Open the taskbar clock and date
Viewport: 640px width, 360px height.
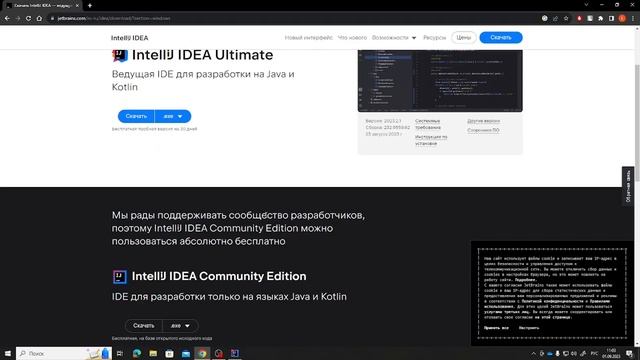(x=611, y=354)
